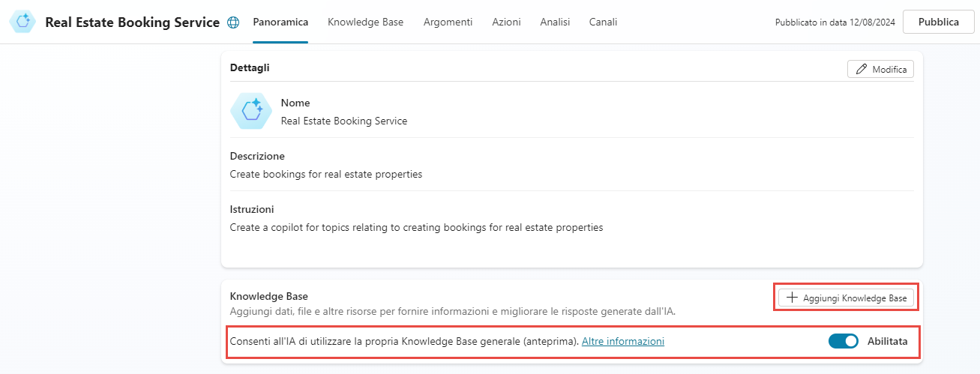Click the Descrizione text about bookings
Screen dimensions: 980x374
[x=326, y=174]
